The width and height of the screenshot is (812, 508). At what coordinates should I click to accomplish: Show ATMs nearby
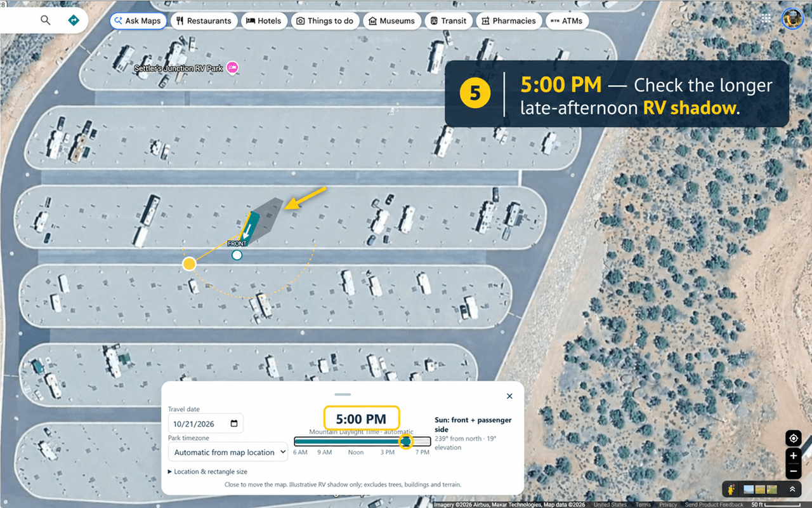[x=567, y=21]
